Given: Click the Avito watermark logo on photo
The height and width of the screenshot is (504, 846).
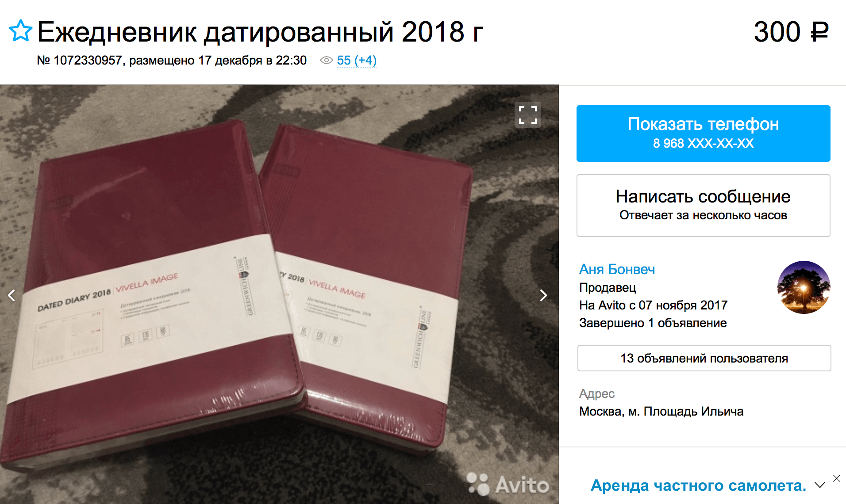Looking at the screenshot, I should point(508,484).
